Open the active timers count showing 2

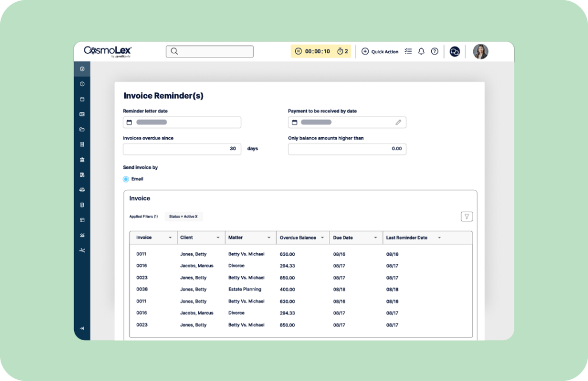(x=342, y=52)
